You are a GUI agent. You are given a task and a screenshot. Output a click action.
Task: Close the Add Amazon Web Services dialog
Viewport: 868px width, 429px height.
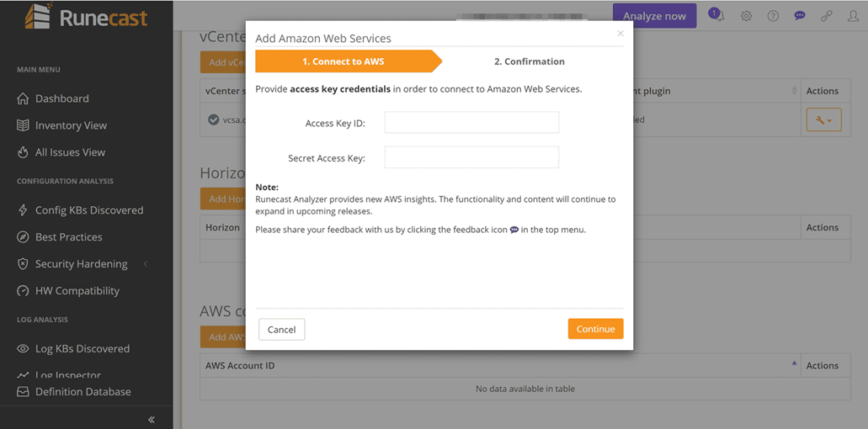(x=620, y=33)
